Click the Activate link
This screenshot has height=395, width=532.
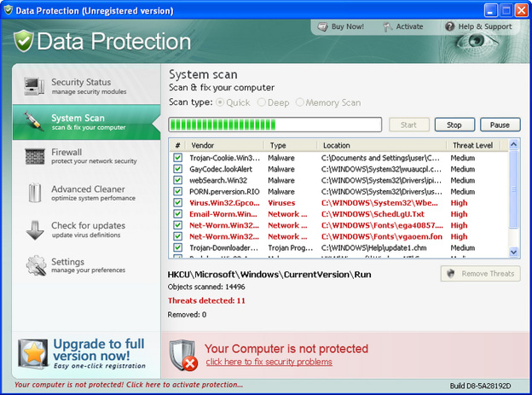pos(403,26)
